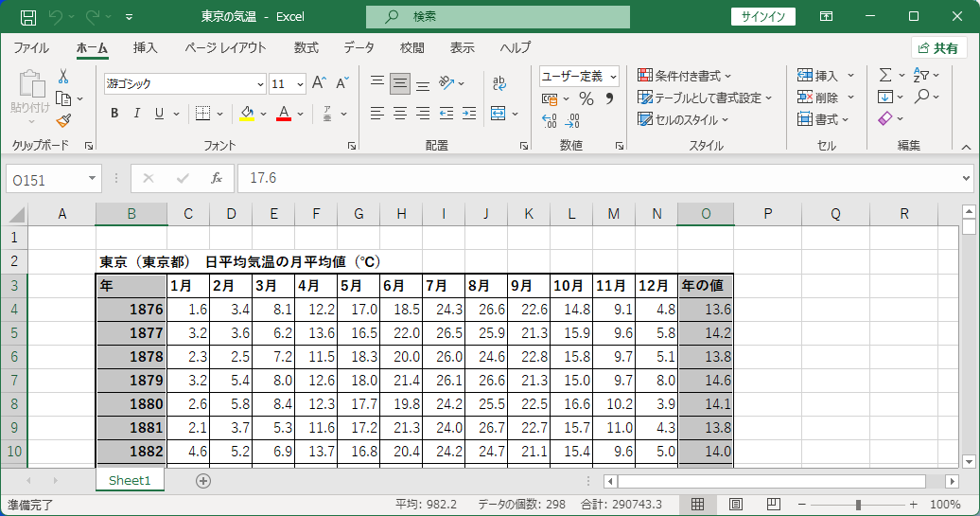Align cell text right
The height and width of the screenshot is (516, 980).
tap(423, 114)
